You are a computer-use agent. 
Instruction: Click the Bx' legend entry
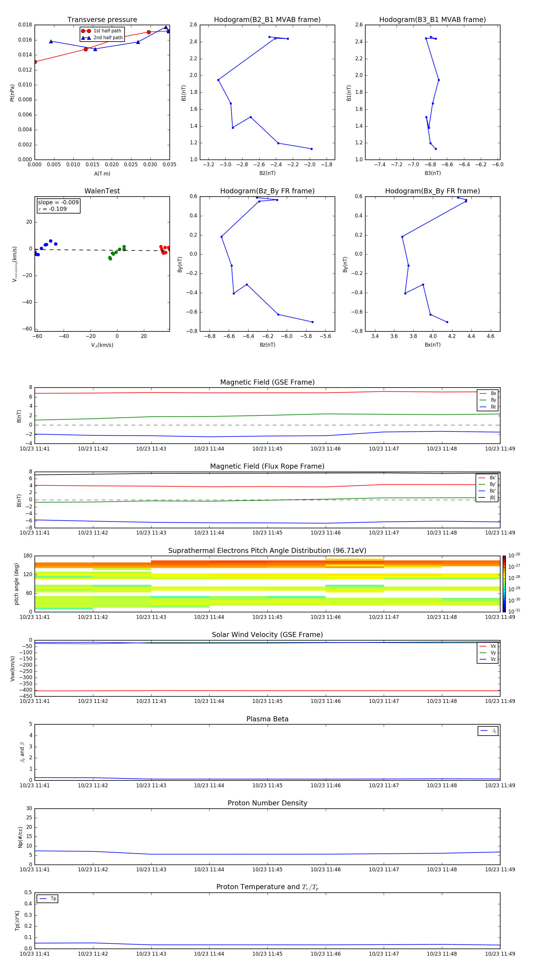pos(487,478)
